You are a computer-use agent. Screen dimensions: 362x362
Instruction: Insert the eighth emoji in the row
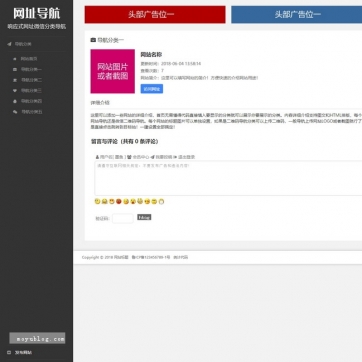(x=147, y=201)
